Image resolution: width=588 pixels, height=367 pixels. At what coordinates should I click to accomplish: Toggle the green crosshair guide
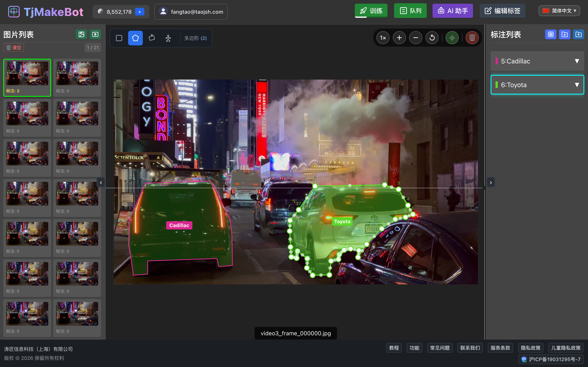[452, 38]
